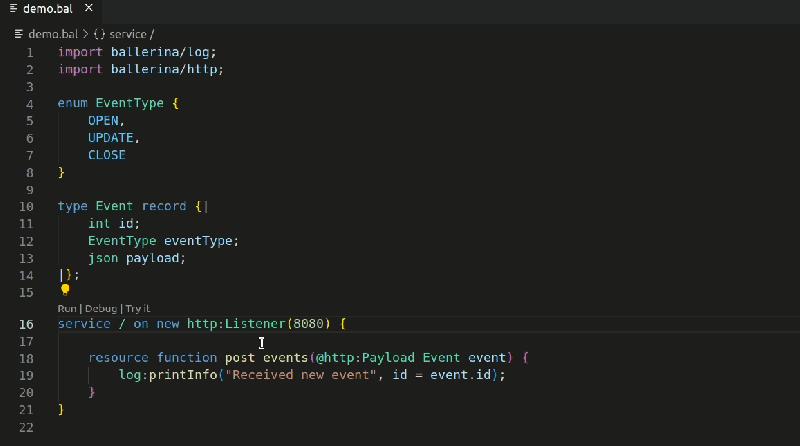Click the string "Received new event"
The width and height of the screenshot is (800, 446).
click(301, 375)
